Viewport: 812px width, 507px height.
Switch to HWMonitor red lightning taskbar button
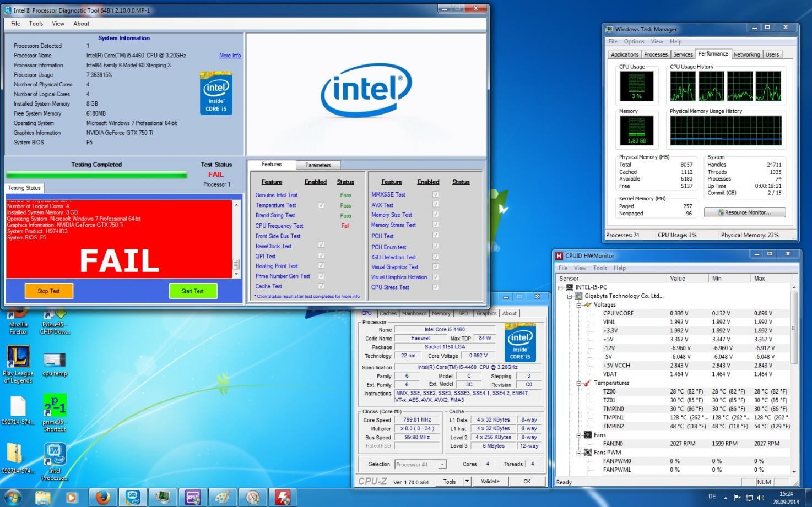[x=283, y=498]
